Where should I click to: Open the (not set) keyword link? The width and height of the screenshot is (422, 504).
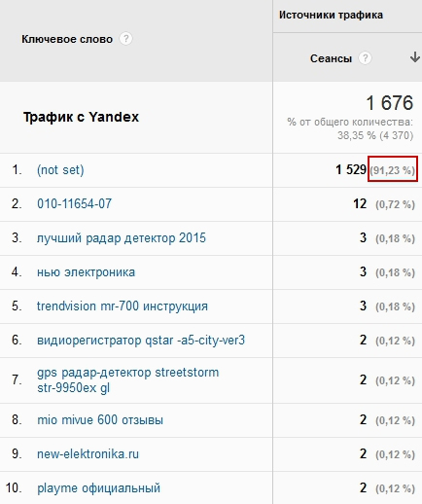click(60, 169)
